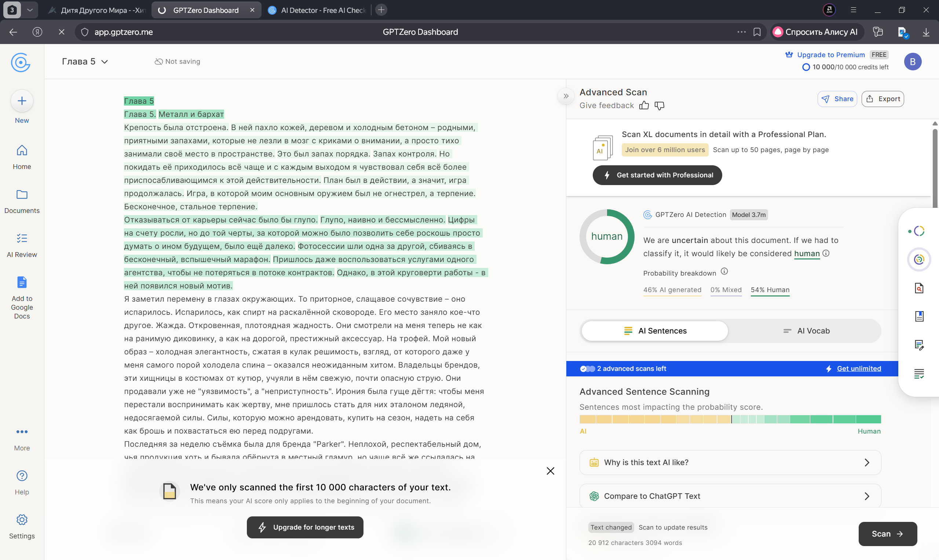Toggle the advanced scans switch
This screenshot has height=560, width=939.
587,369
